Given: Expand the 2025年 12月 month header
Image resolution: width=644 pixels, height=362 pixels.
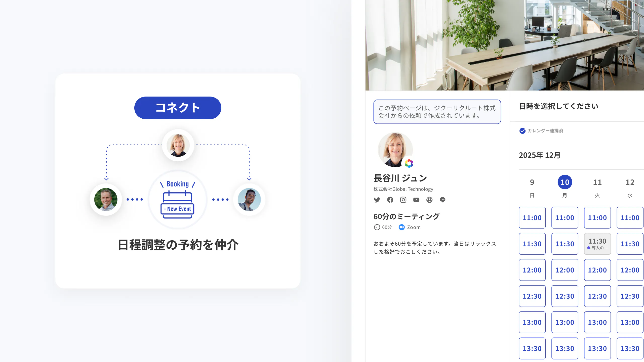Looking at the screenshot, I should tap(539, 156).
